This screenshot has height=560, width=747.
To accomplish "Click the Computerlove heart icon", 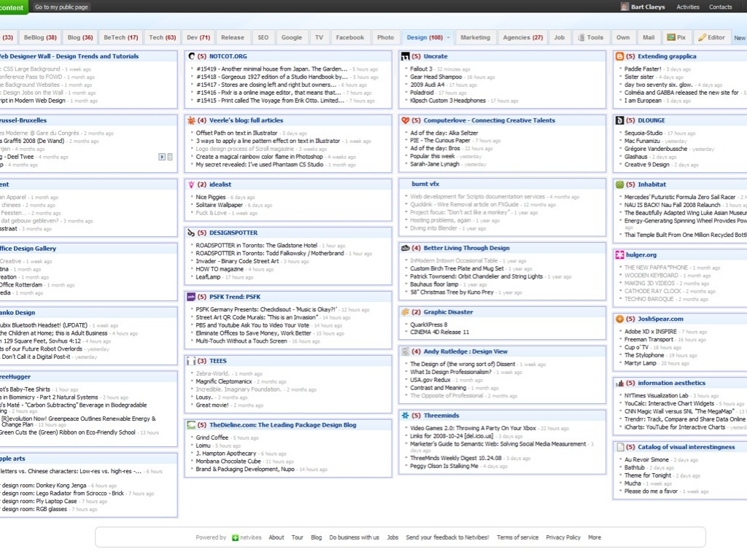I will [x=406, y=120].
